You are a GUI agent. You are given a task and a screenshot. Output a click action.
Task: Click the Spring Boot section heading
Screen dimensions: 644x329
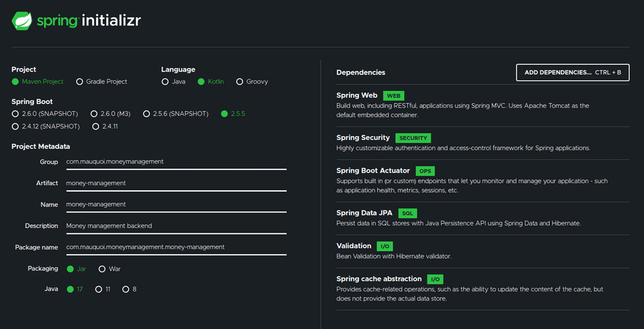(32, 102)
